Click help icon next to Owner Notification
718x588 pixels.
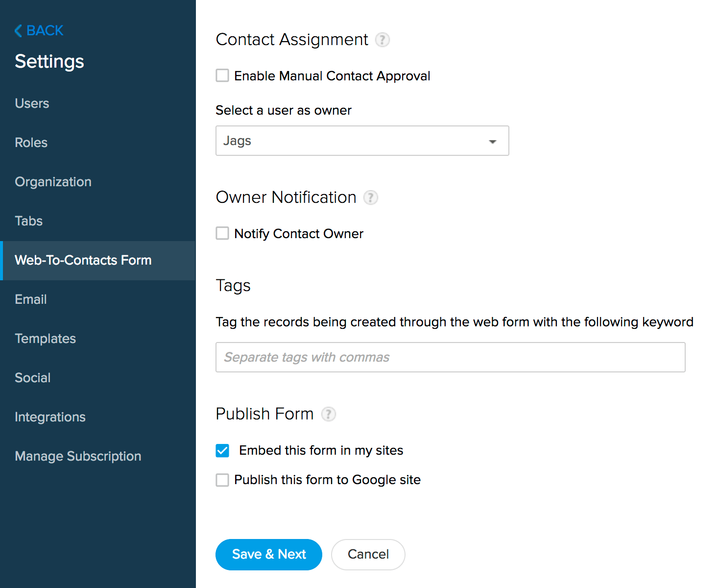(370, 197)
